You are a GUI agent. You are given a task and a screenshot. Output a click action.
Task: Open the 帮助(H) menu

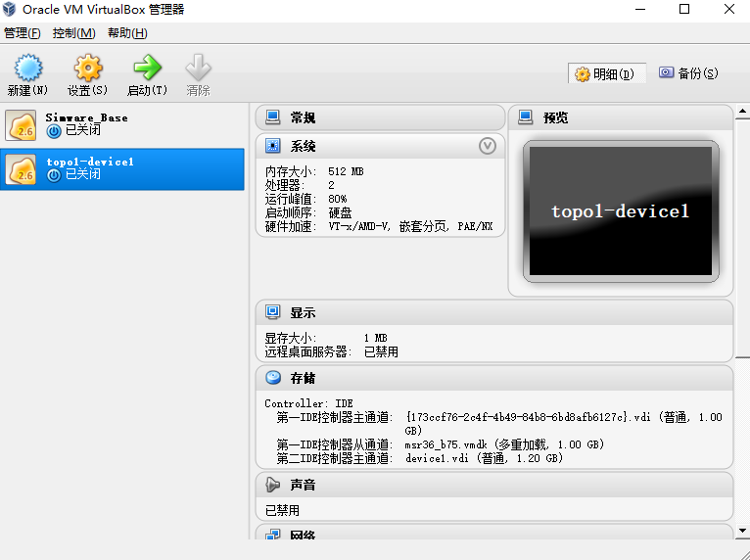coord(127,33)
